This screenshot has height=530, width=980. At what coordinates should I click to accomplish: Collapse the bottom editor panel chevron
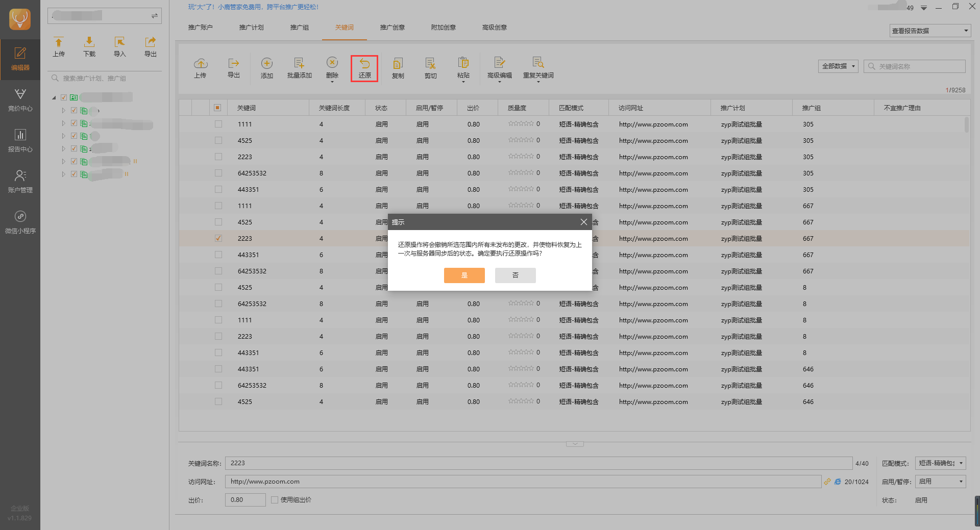pyautogui.click(x=575, y=444)
